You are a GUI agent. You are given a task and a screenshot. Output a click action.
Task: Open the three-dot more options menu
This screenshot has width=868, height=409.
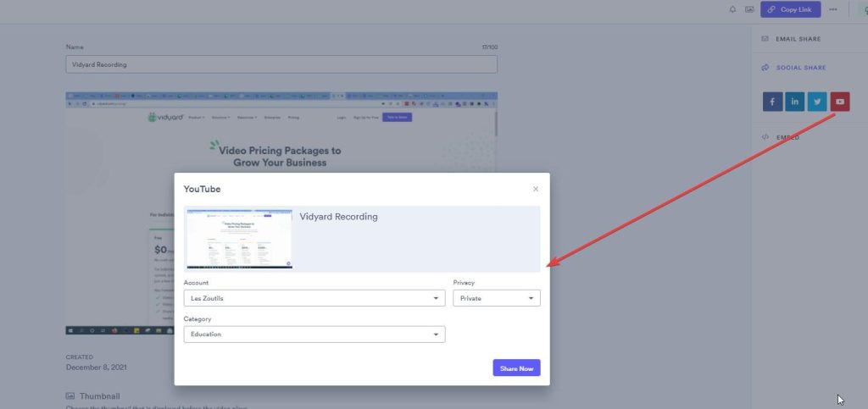tap(833, 9)
